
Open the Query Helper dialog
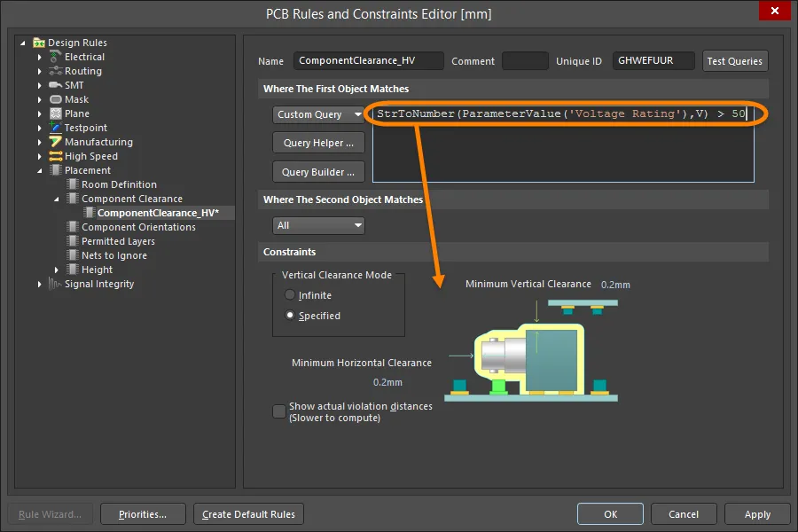pos(318,143)
